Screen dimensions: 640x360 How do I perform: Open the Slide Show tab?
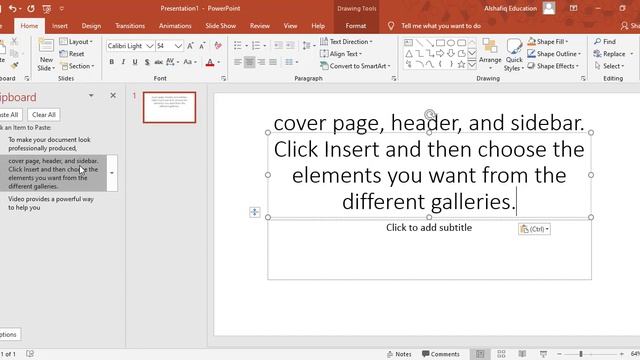coord(220,26)
